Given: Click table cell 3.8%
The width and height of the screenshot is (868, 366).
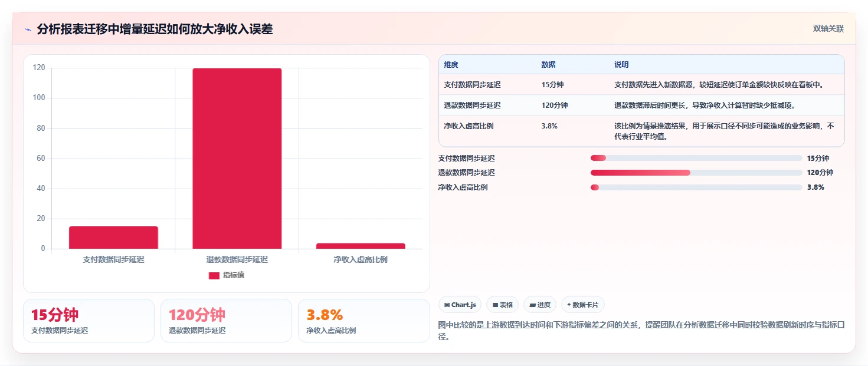Looking at the screenshot, I should click(549, 126).
